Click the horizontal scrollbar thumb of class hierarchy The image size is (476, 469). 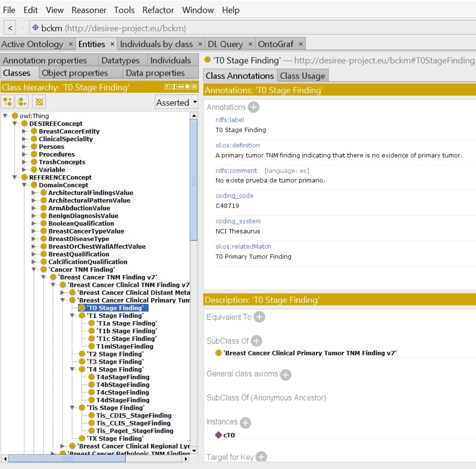pyautogui.click(x=67, y=458)
